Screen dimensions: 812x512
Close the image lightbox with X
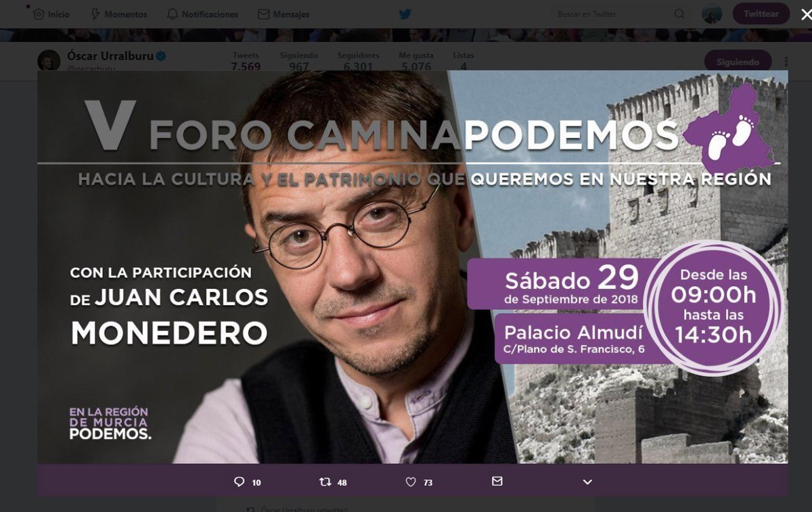click(805, 14)
